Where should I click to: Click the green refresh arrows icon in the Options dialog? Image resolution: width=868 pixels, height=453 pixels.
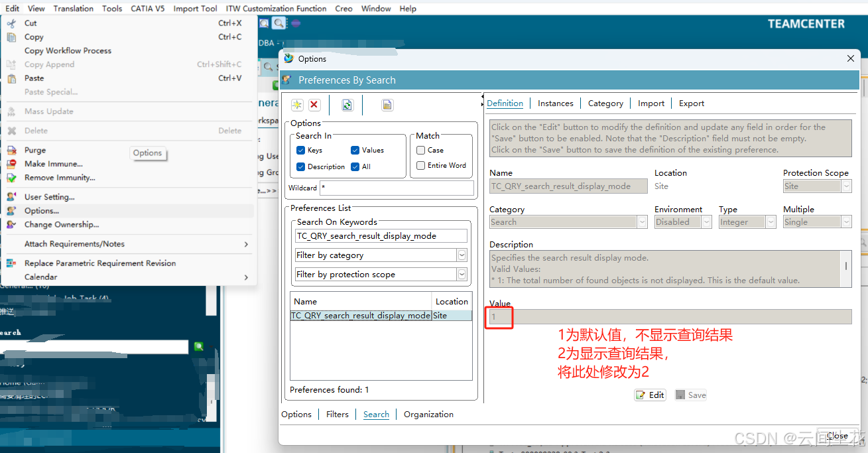pyautogui.click(x=347, y=105)
